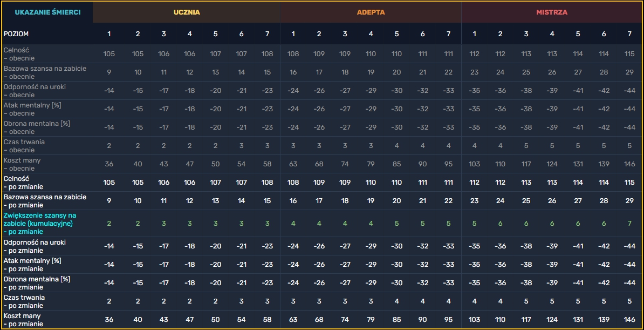Click 'Odporność na uroki – po zmianie' label

tap(35, 246)
